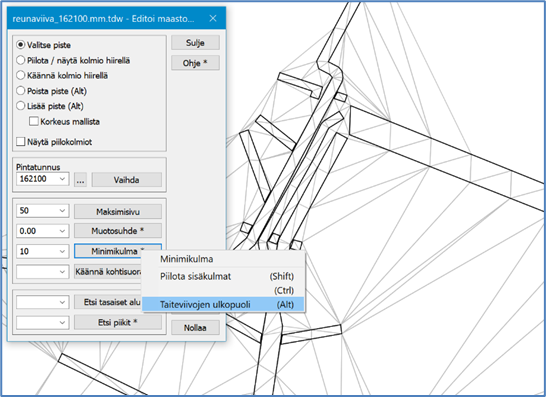
Task: Click the Maksimisivu button
Action: click(118, 211)
